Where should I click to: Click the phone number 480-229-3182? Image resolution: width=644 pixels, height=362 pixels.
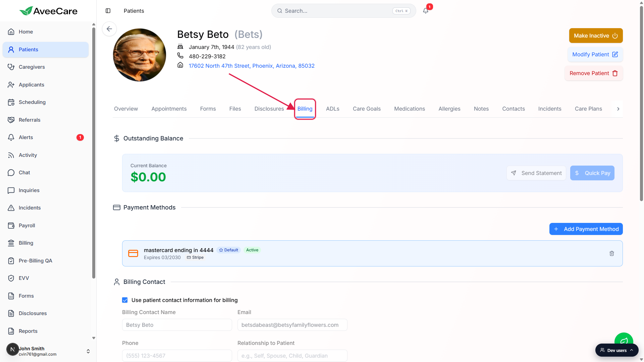tap(207, 57)
